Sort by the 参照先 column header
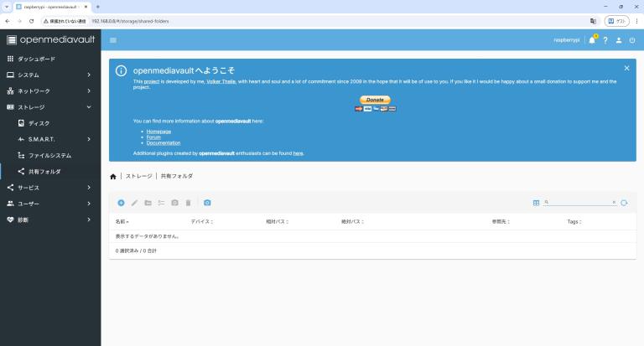 (501, 222)
